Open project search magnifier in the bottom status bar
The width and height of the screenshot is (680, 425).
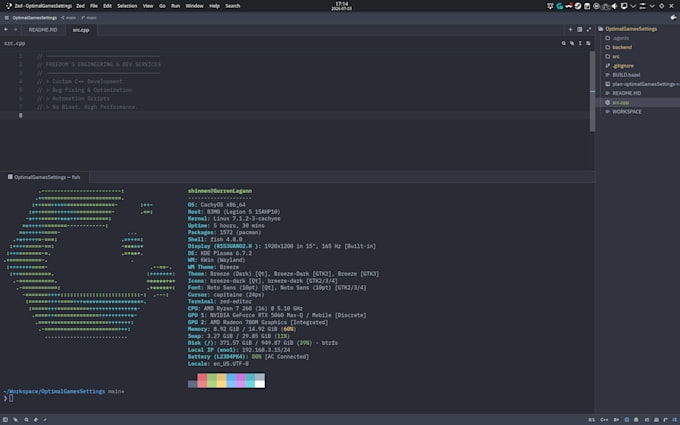pyautogui.click(x=26, y=419)
